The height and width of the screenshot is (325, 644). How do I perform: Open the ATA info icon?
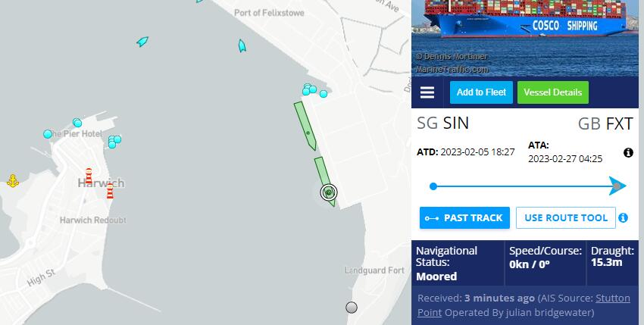pos(628,152)
